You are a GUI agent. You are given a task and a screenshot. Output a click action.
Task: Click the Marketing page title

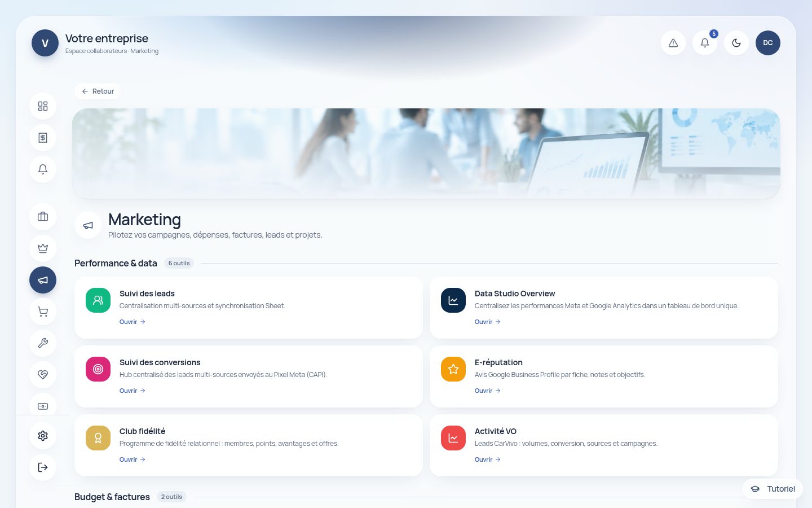pyautogui.click(x=144, y=220)
